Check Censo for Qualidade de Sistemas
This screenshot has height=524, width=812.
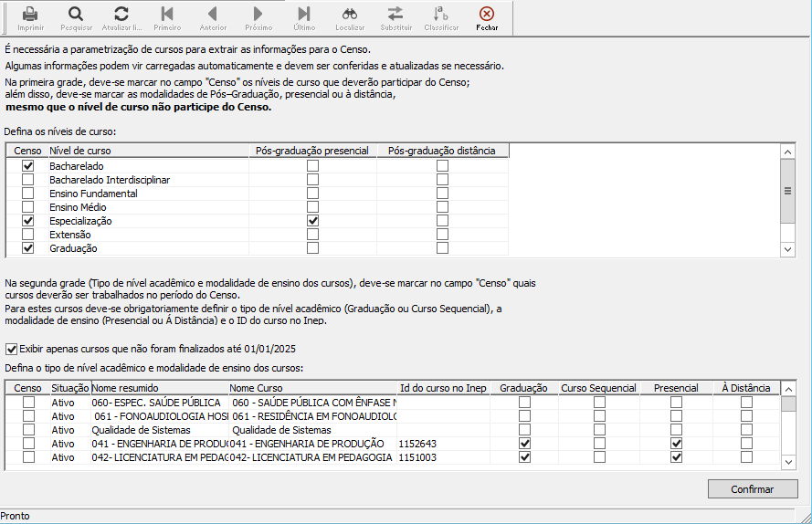(29, 430)
